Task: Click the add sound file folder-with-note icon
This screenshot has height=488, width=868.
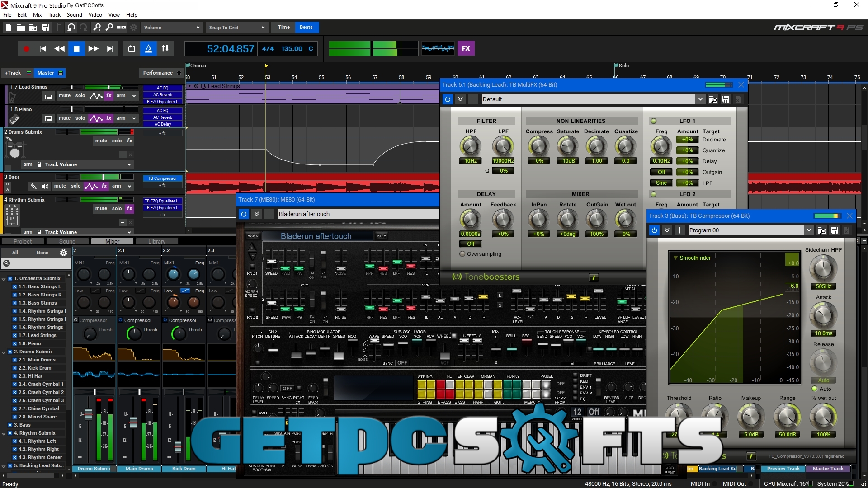Action: coord(33,28)
